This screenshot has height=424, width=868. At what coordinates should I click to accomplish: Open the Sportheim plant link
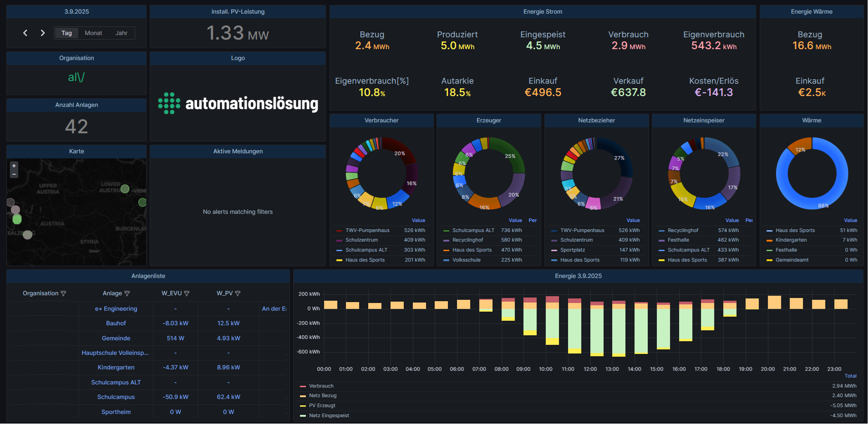click(x=116, y=412)
